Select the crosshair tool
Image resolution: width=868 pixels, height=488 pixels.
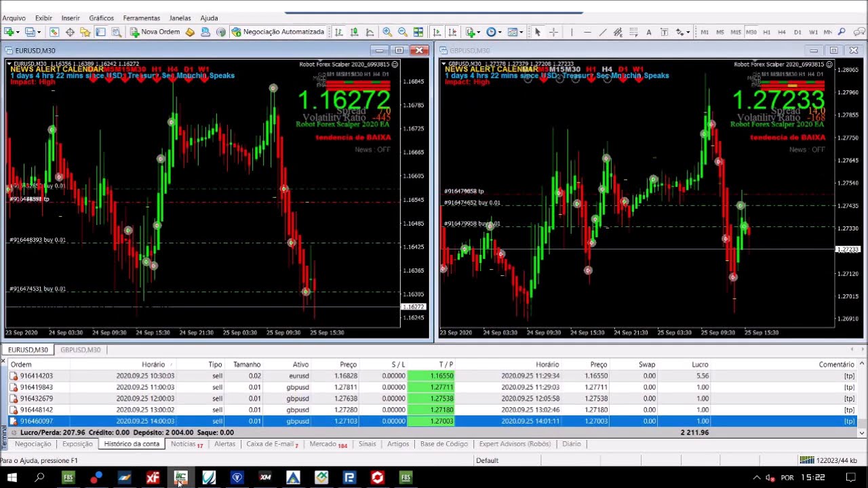tap(553, 32)
